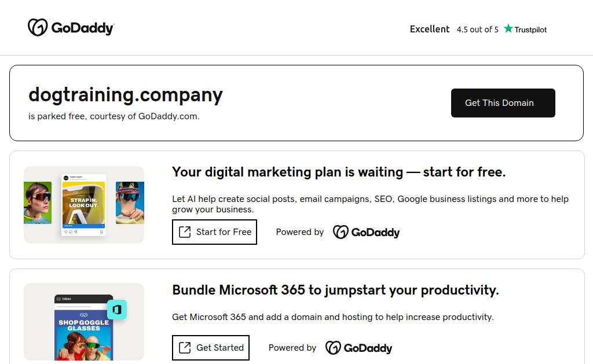Click the teal Microsoft Office icon badge
This screenshot has height=364, width=593.
click(x=117, y=310)
